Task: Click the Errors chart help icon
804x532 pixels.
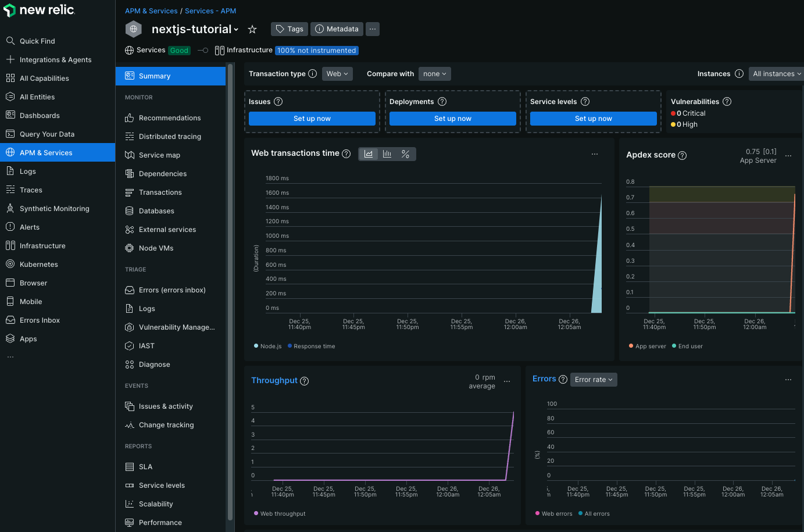Action: point(563,379)
